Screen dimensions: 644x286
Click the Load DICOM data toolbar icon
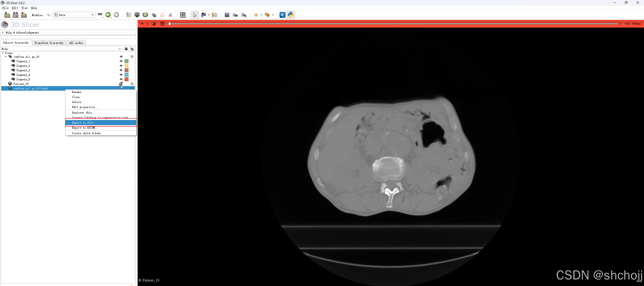coord(15,15)
